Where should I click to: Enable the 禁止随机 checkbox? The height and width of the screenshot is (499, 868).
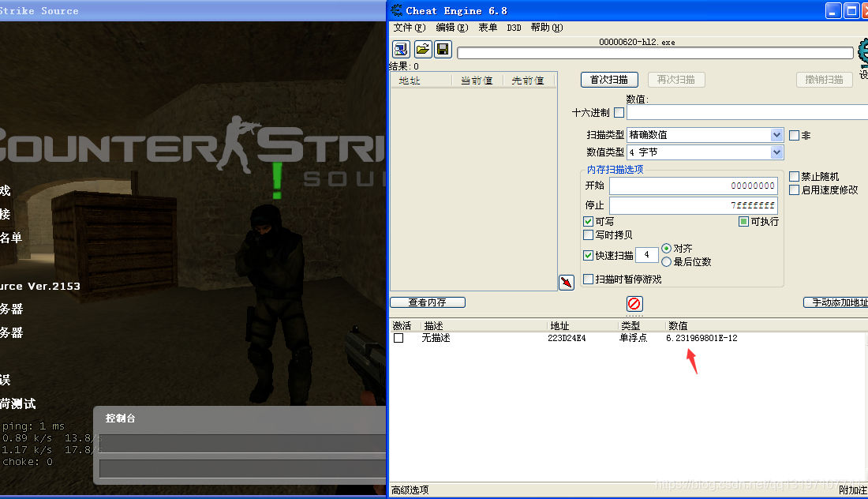[795, 176]
